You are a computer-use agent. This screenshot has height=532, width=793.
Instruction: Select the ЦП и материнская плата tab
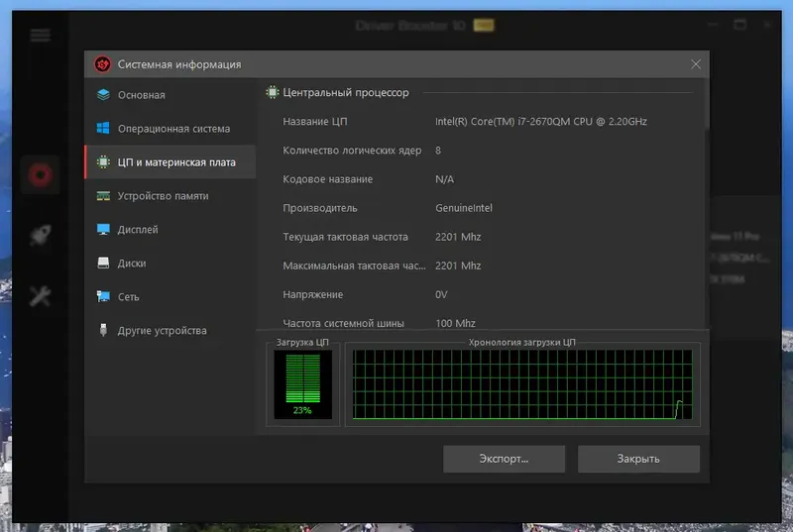tap(170, 162)
